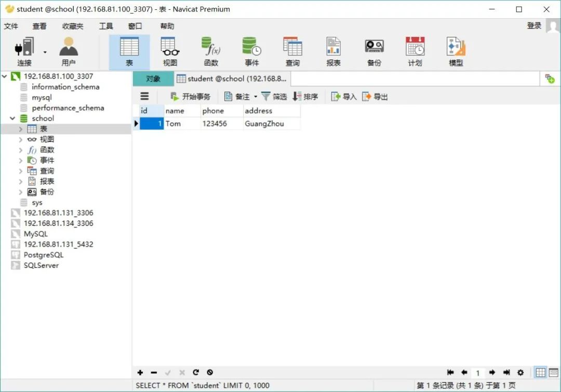Screen dimensions: 561x392
Task: Select the 视图 view toolbar icon
Action: coord(170,52)
